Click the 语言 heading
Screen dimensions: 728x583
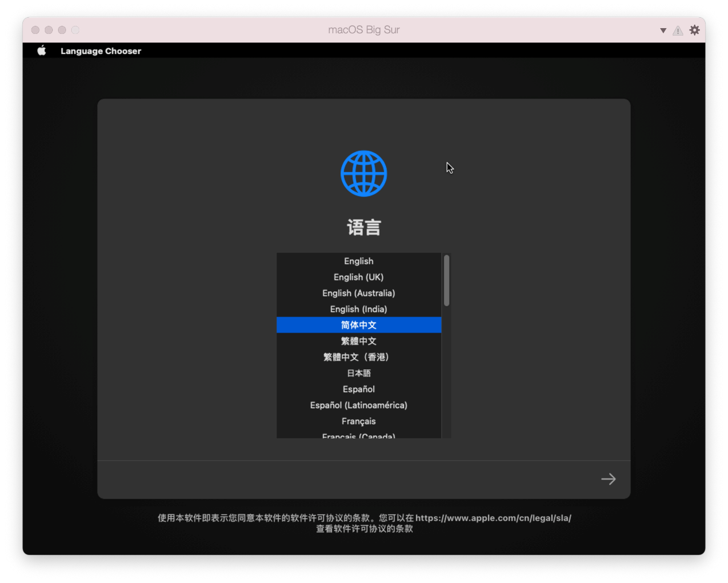click(x=364, y=227)
